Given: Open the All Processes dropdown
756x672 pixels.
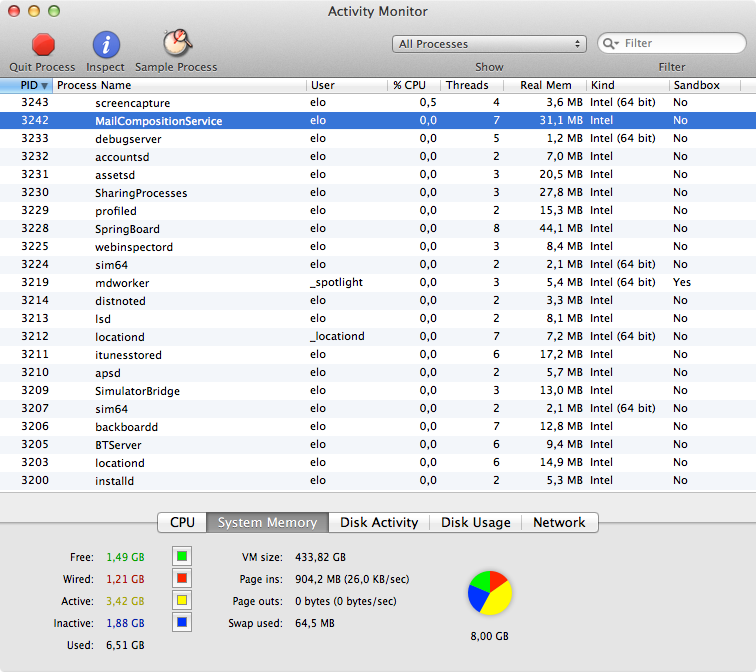Looking at the screenshot, I should click(x=489, y=44).
